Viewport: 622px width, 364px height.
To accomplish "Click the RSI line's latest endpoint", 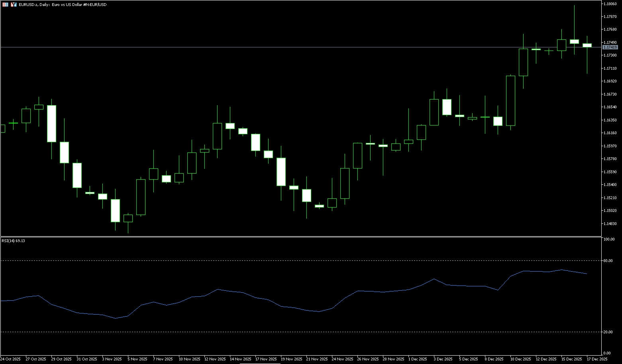I will click(x=587, y=274).
